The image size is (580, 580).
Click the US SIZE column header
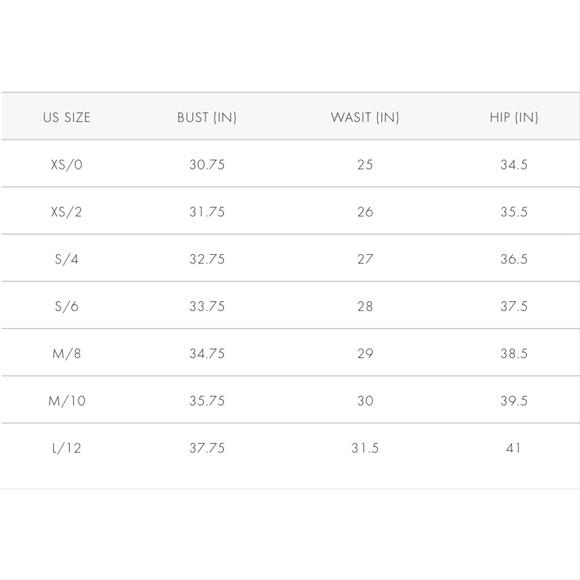point(67,117)
